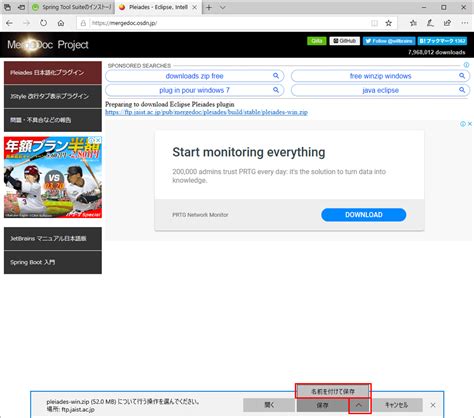
Task: Reload the page with refresh icon
Action: click(43, 23)
